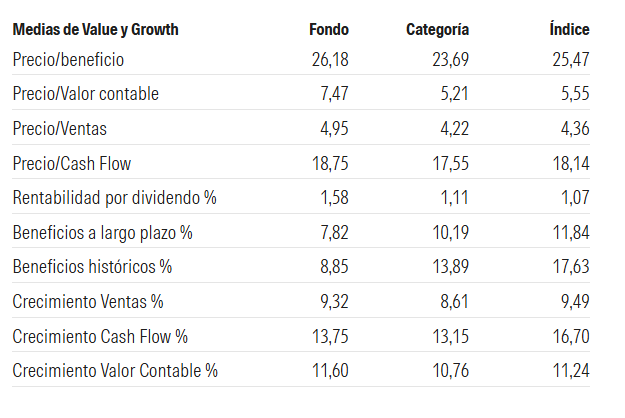Select the Crecimiento Valor Contable % label

click(115, 371)
